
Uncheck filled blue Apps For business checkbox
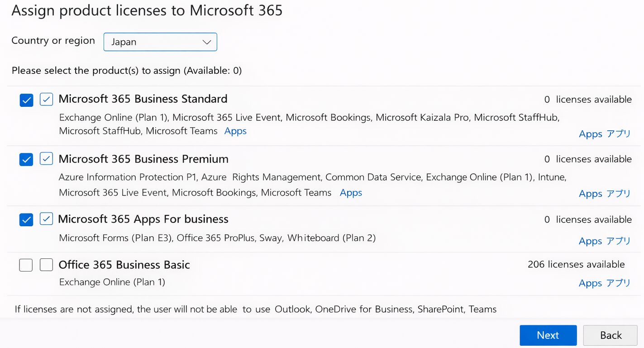click(x=26, y=220)
